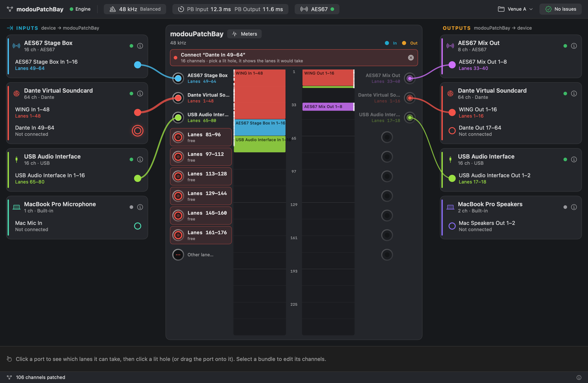Open the Venue A dropdown
The width and height of the screenshot is (588, 383).
[515, 9]
